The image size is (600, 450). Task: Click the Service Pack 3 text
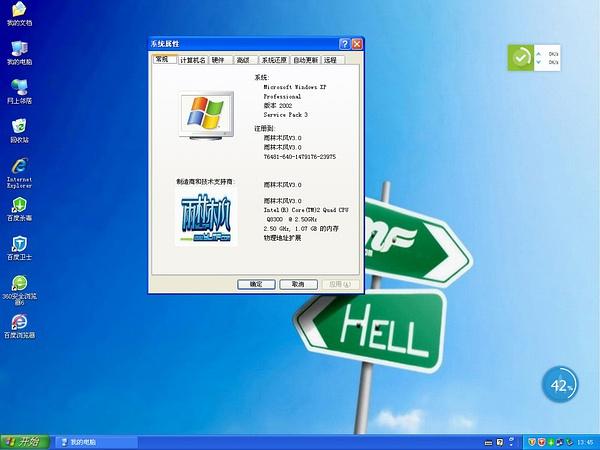point(285,115)
